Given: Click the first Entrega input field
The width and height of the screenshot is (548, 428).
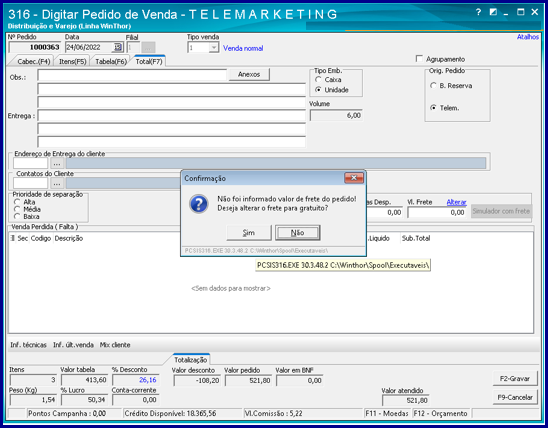Looking at the screenshot, I should tap(172, 116).
